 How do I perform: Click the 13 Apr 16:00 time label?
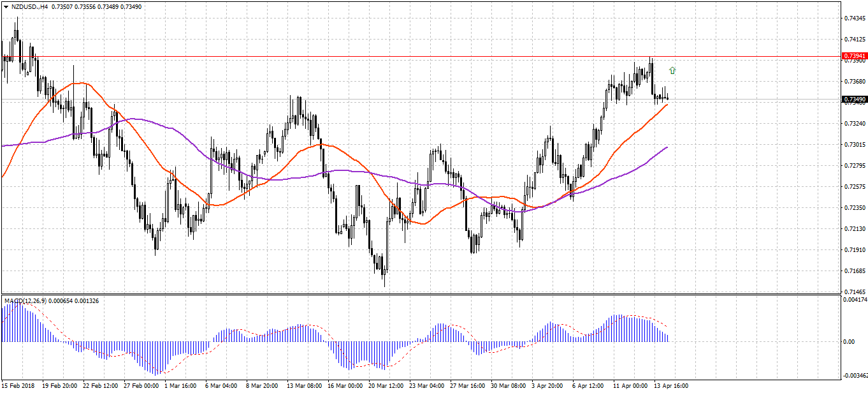[x=671, y=386]
